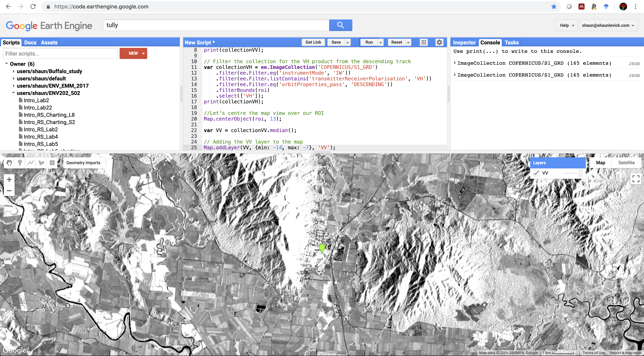This screenshot has width=644, height=356.
Task: Click the polygon drawing tool icon
Action: point(41,163)
